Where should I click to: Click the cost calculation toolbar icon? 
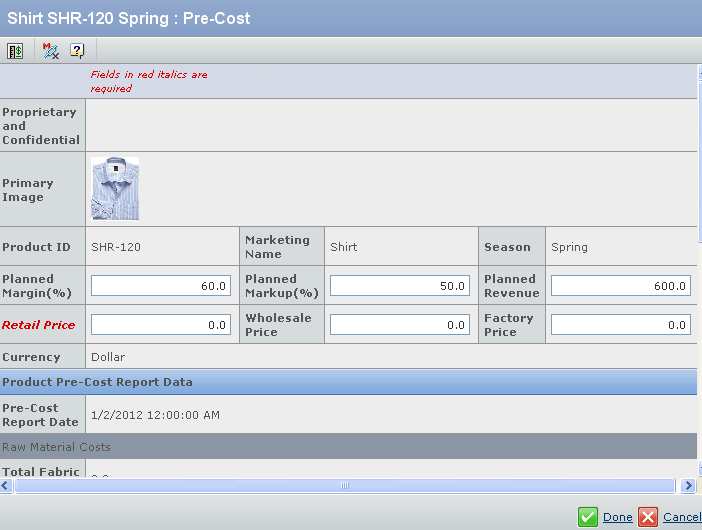click(x=16, y=51)
